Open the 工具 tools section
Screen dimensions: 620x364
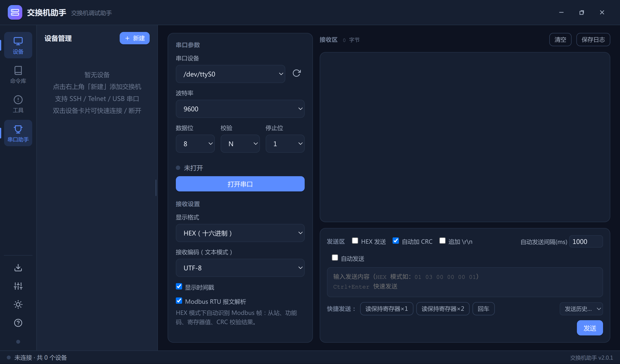18,104
